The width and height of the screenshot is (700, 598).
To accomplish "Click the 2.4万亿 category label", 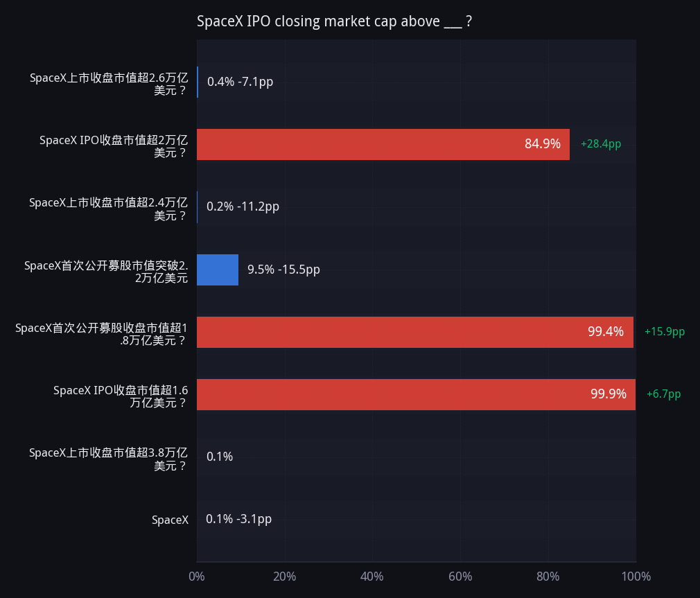I will point(109,209).
